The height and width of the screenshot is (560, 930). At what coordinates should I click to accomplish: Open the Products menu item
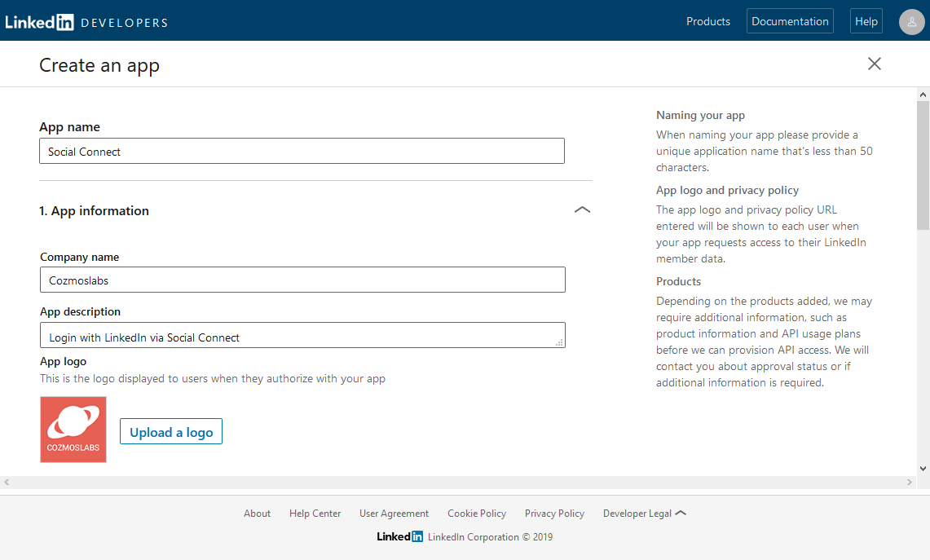click(x=708, y=21)
